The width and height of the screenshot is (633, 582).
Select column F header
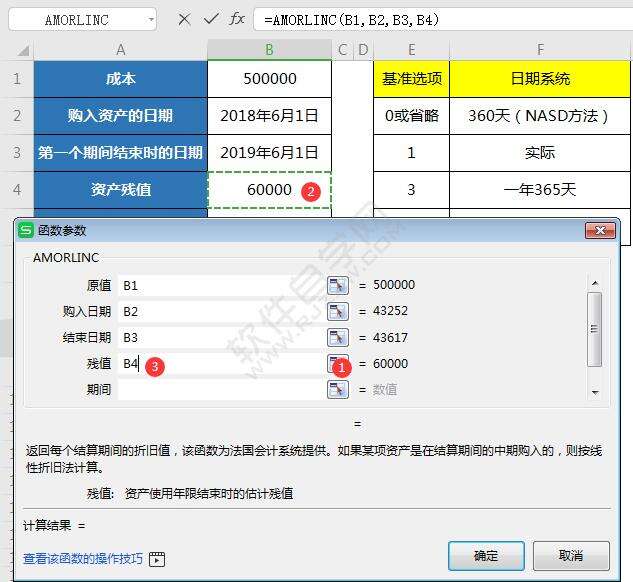pos(540,50)
